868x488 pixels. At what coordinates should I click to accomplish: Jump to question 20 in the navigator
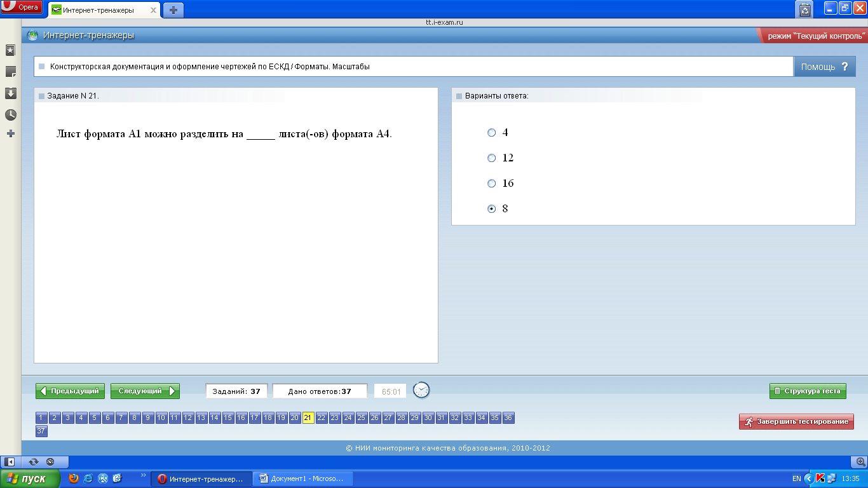point(295,417)
